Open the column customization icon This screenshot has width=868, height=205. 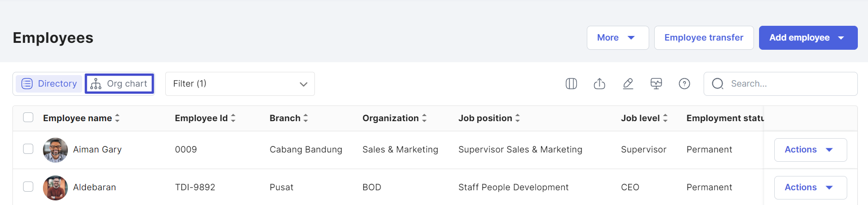click(571, 84)
